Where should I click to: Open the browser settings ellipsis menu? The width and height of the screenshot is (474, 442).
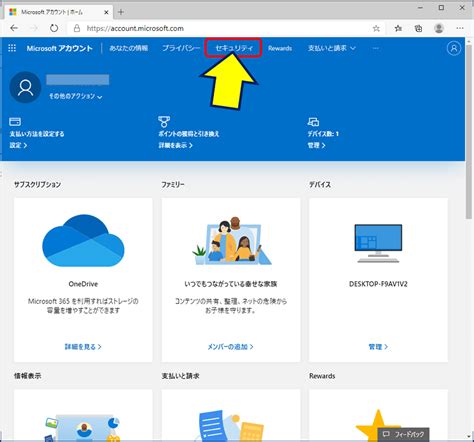460,28
